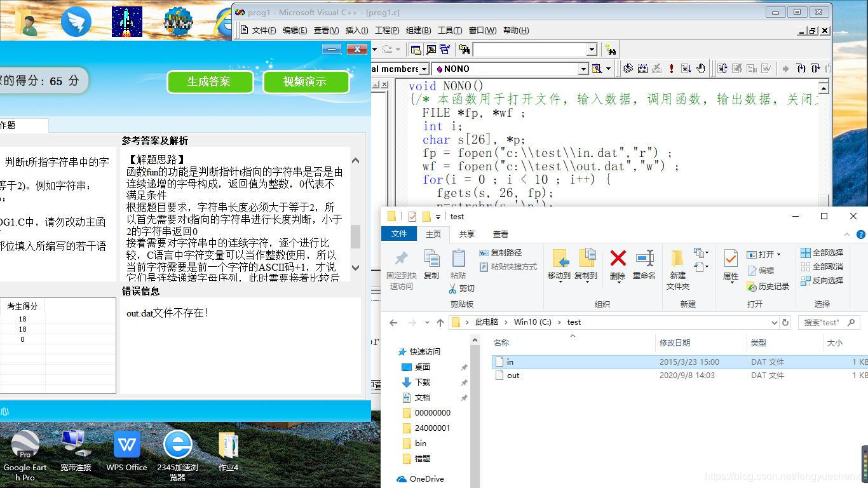This screenshot has height=488, width=868.
Task: Click the Go debug icon with down arrow
Action: click(x=686, y=68)
